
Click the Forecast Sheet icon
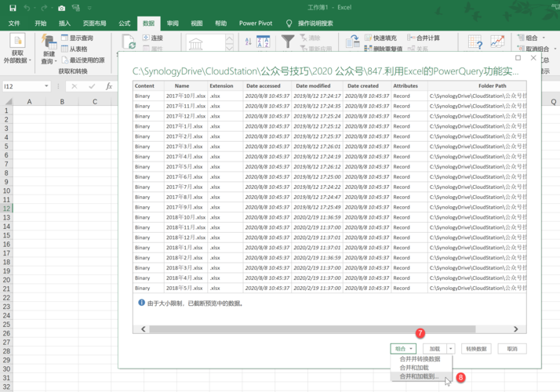(497, 42)
